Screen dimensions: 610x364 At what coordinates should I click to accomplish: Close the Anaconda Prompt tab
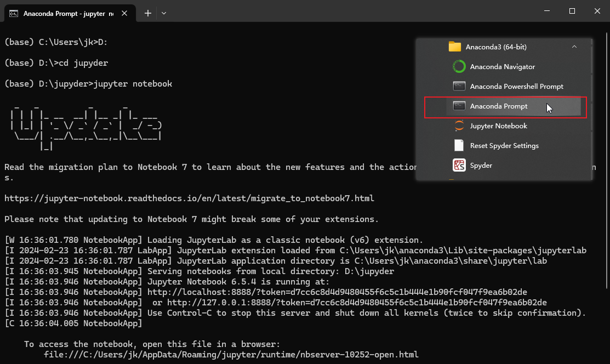point(124,13)
